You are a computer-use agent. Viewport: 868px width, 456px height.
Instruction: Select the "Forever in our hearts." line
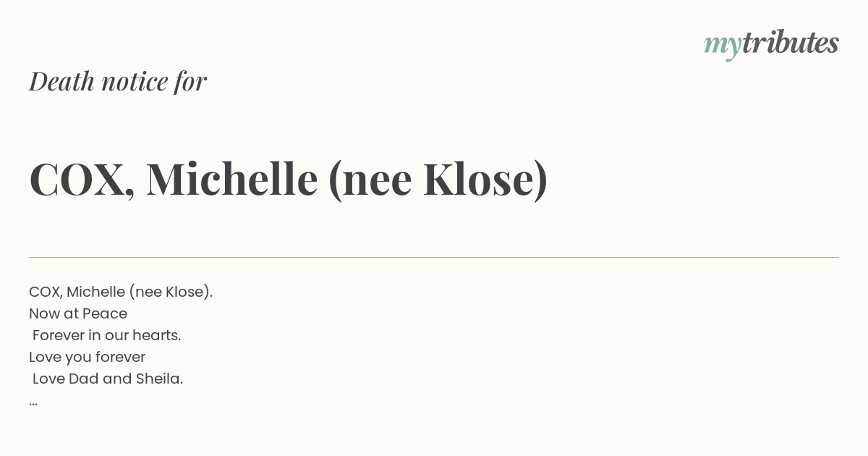point(106,335)
